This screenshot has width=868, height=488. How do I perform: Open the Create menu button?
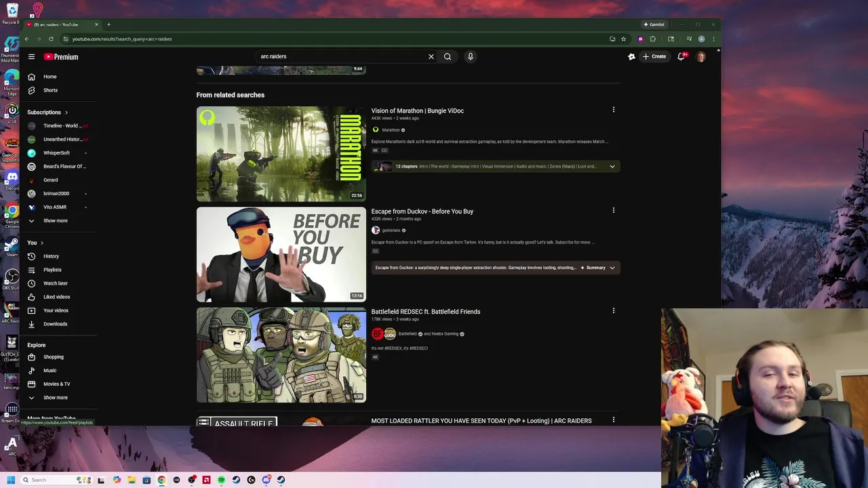(654, 57)
